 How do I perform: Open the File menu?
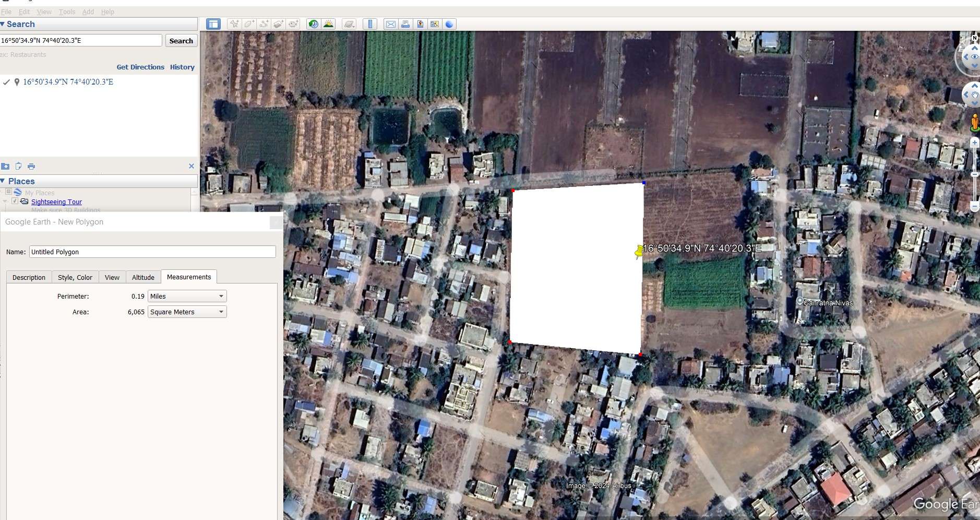6,11
